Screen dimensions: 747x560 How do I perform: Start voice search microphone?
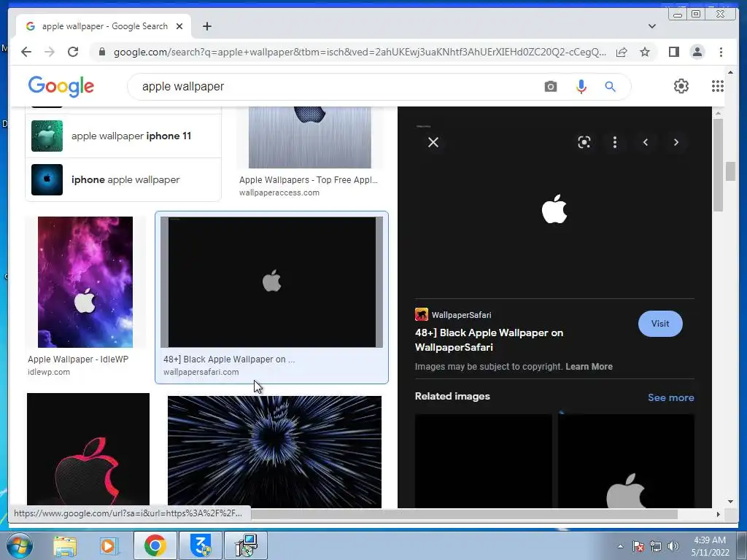[x=581, y=87]
